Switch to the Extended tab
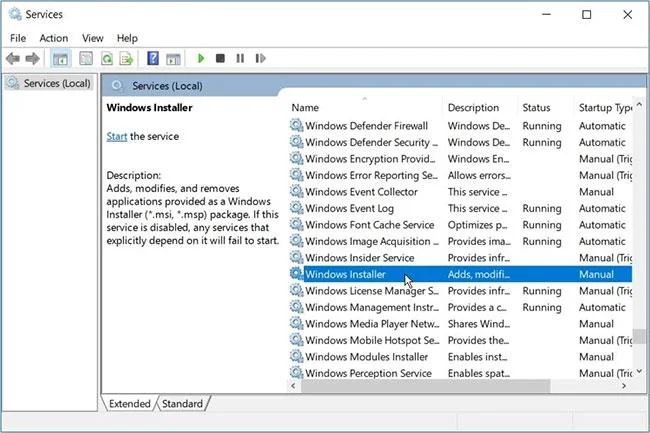This screenshot has width=650, height=433. (129, 404)
